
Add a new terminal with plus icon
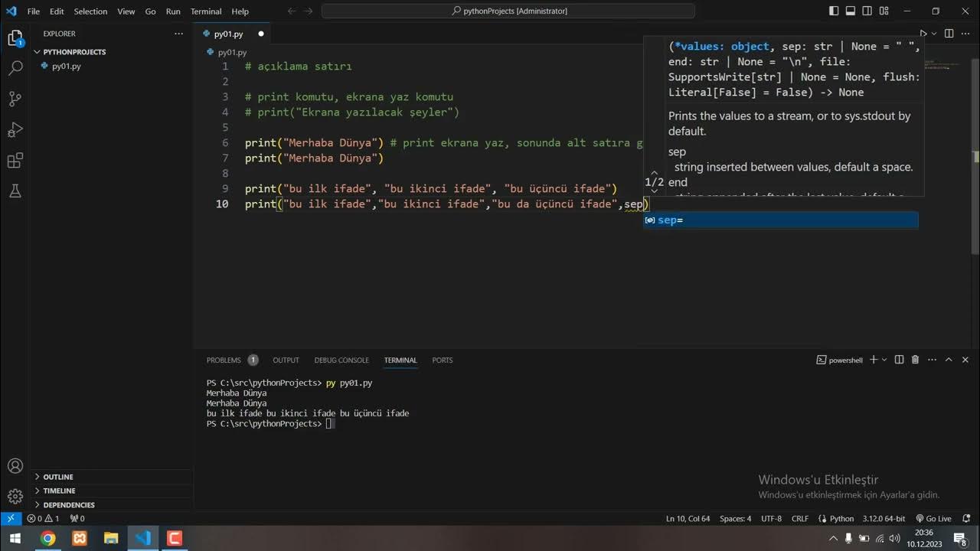coord(873,360)
